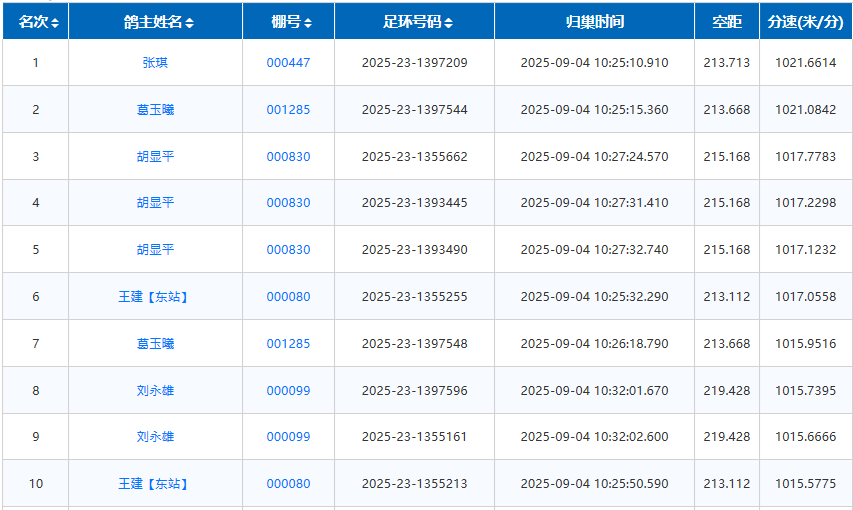This screenshot has height=510, width=853.
Task: Click the 分速(米/分) column header
Action: (x=805, y=22)
